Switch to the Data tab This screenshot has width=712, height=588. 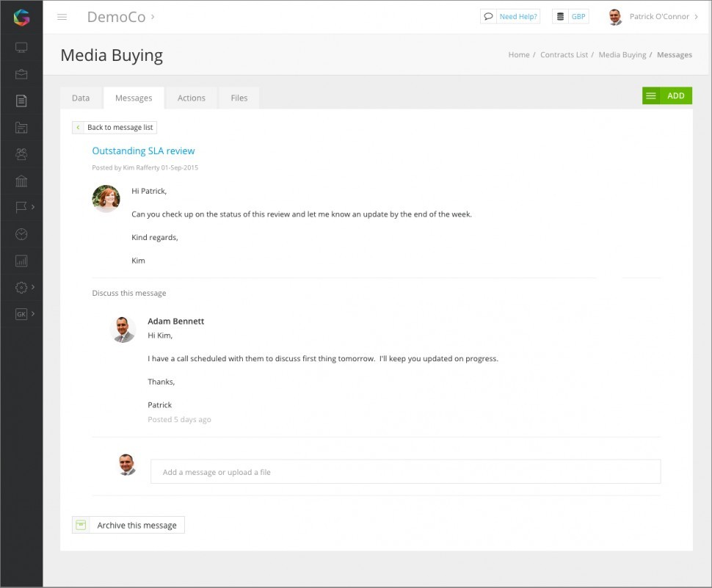pyautogui.click(x=81, y=98)
